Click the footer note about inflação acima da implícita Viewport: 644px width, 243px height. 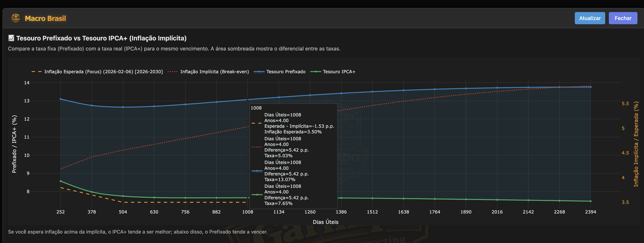[x=138, y=232]
